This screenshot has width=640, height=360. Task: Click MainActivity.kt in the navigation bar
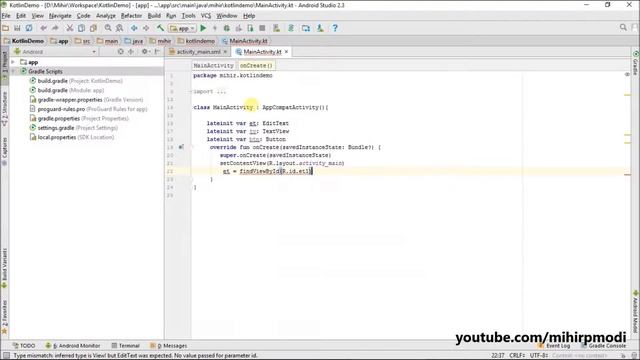[x=245, y=41]
